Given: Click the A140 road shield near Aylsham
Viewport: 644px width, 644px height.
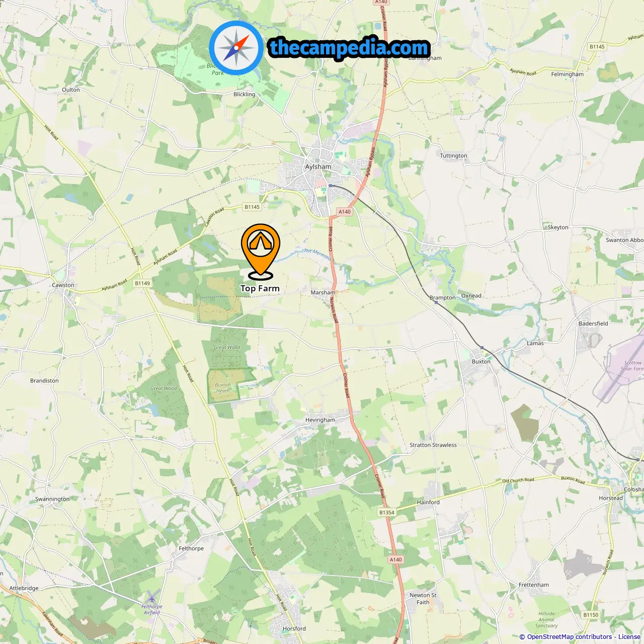Looking at the screenshot, I should click(345, 212).
